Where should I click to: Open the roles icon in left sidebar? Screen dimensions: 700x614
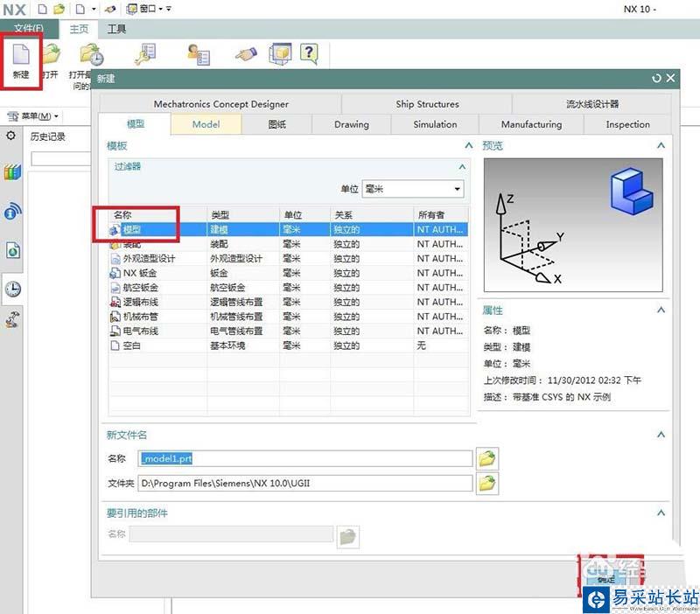point(12,319)
